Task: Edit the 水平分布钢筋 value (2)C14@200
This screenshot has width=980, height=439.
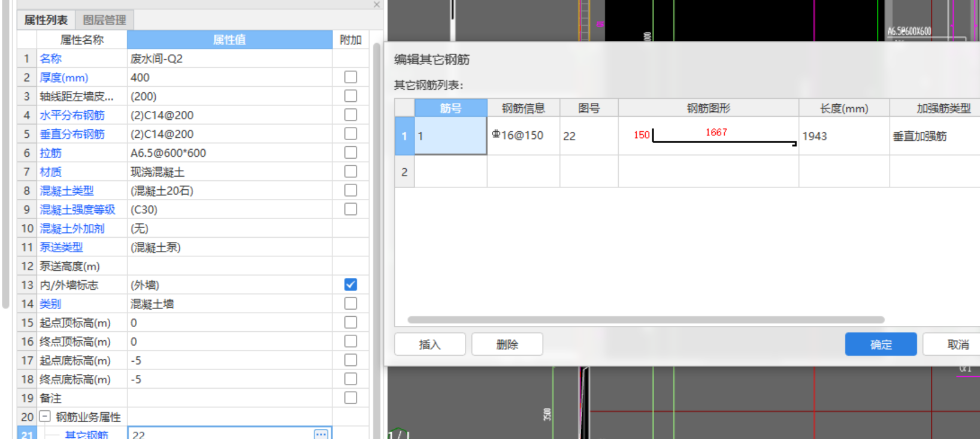Action: click(x=229, y=115)
